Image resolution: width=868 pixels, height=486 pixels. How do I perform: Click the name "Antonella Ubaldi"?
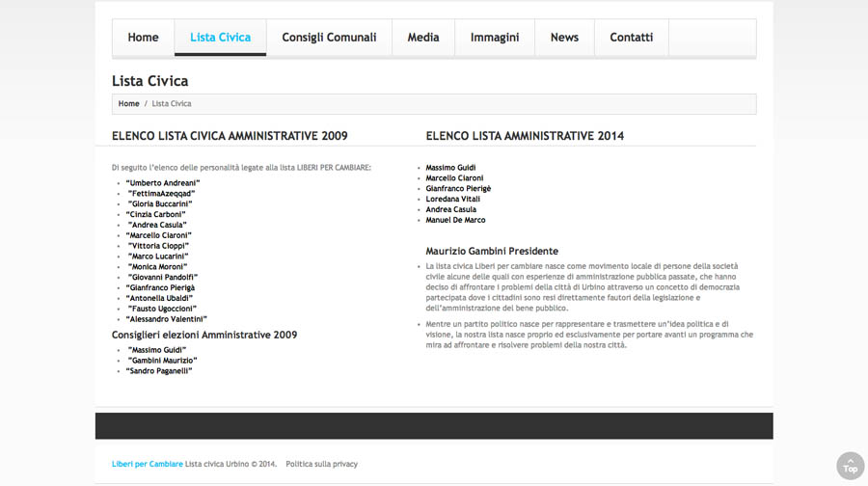pos(159,298)
